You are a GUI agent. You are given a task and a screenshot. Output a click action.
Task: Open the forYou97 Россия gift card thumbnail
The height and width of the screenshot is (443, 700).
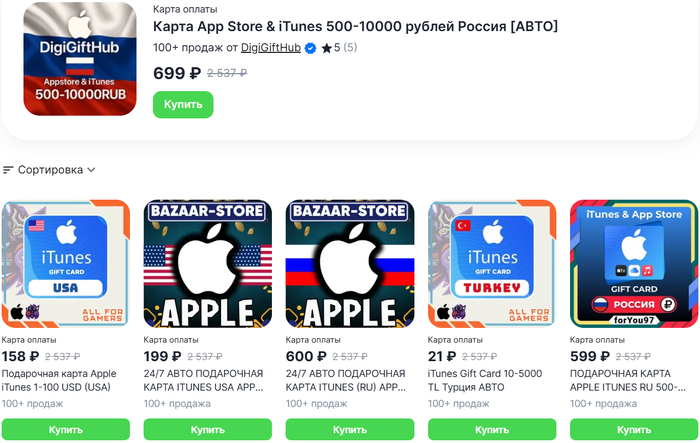pyautogui.click(x=633, y=263)
